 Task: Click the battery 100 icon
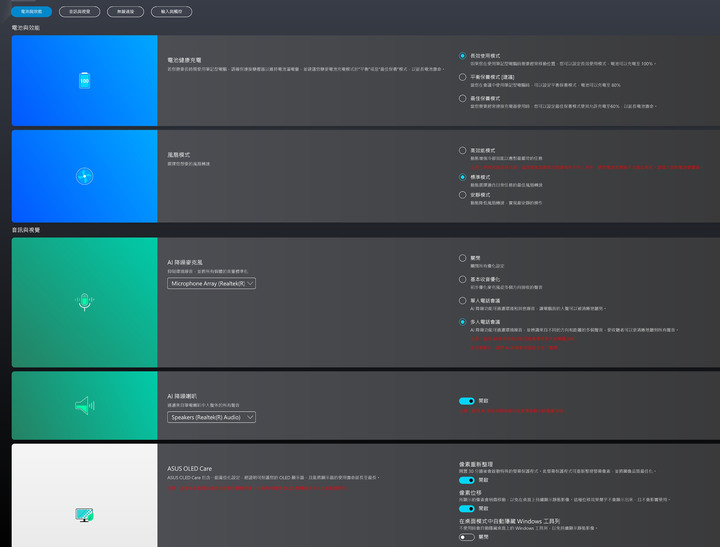pos(84,80)
